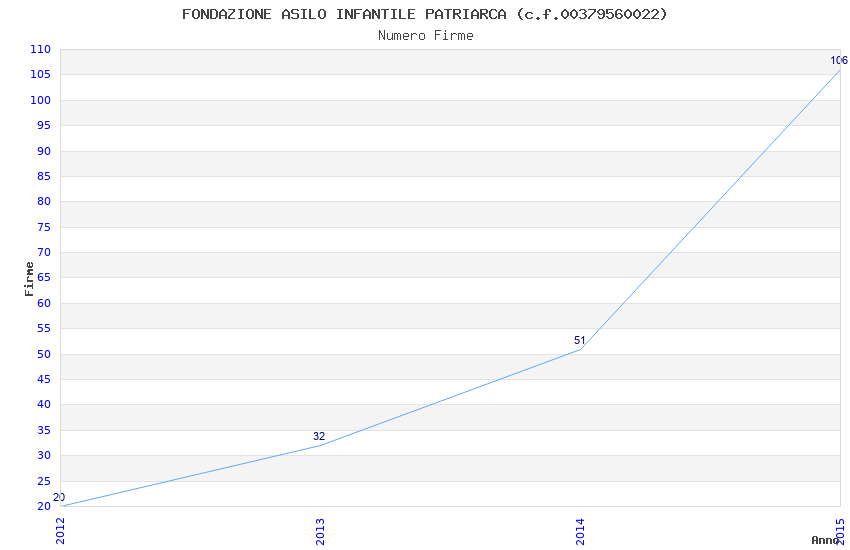Click the x-axis title Anno
Viewport: 850px width, 550px height.
click(x=825, y=540)
